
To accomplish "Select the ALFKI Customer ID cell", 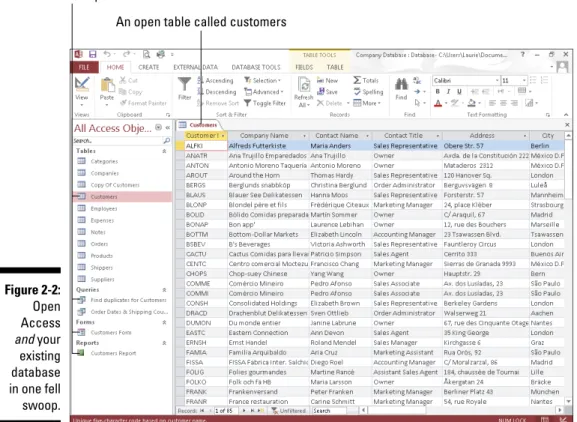I will coord(206,146).
